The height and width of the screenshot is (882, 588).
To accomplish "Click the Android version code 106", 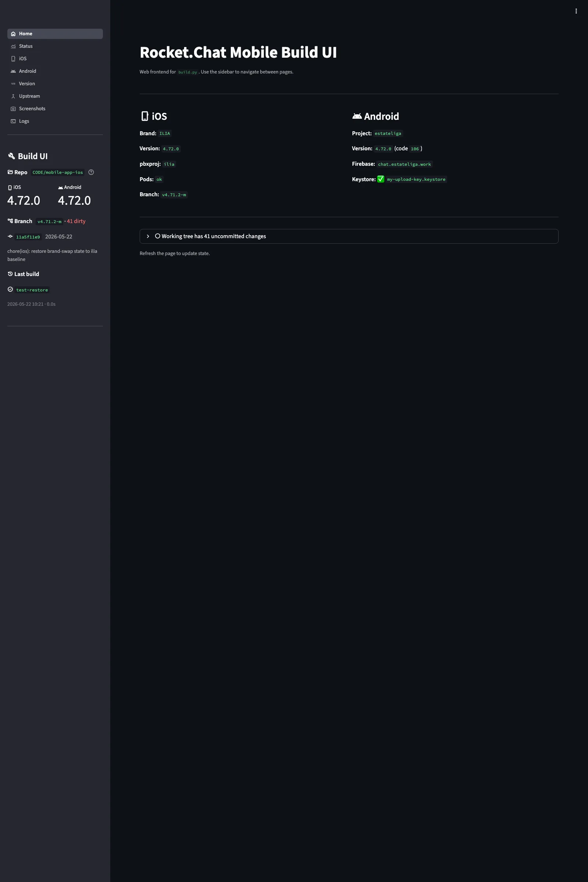I will [415, 149].
